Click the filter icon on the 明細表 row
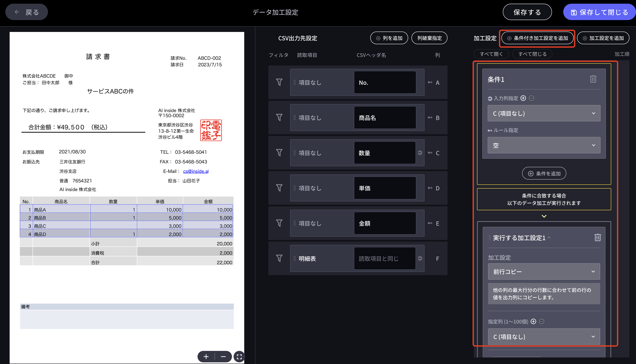 279,259
